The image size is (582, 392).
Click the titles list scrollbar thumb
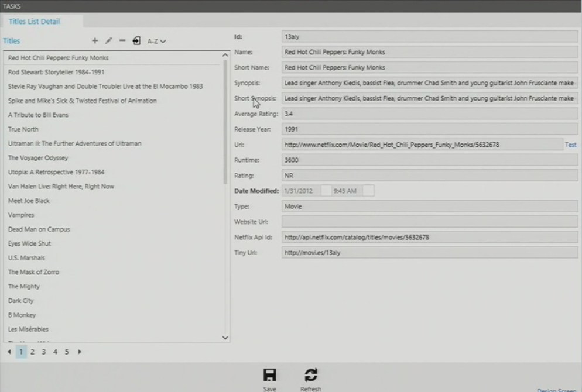click(x=225, y=122)
